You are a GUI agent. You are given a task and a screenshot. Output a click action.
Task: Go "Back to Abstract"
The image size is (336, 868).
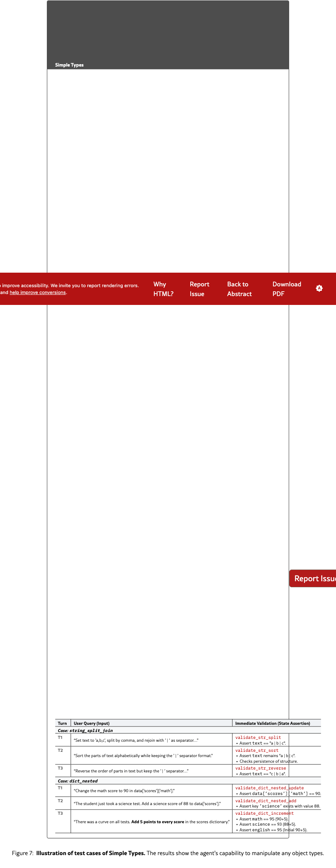click(x=239, y=289)
